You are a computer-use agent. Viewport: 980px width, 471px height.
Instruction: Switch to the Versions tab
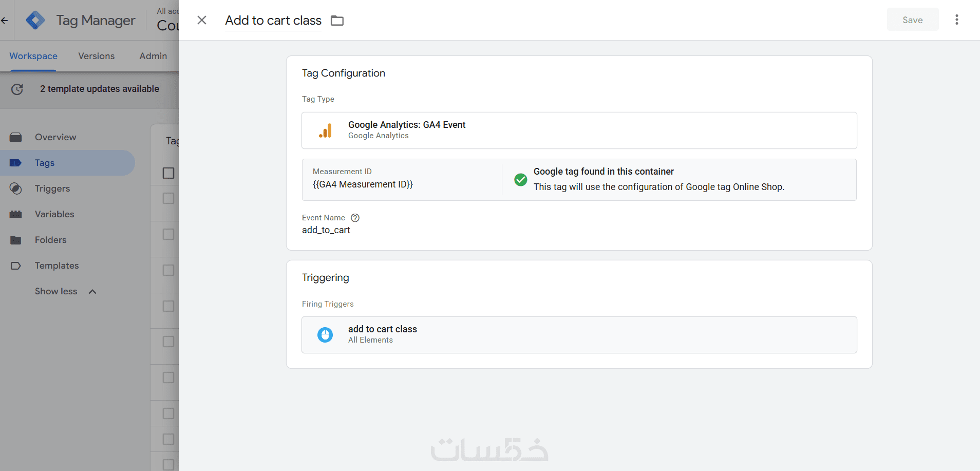tap(97, 56)
